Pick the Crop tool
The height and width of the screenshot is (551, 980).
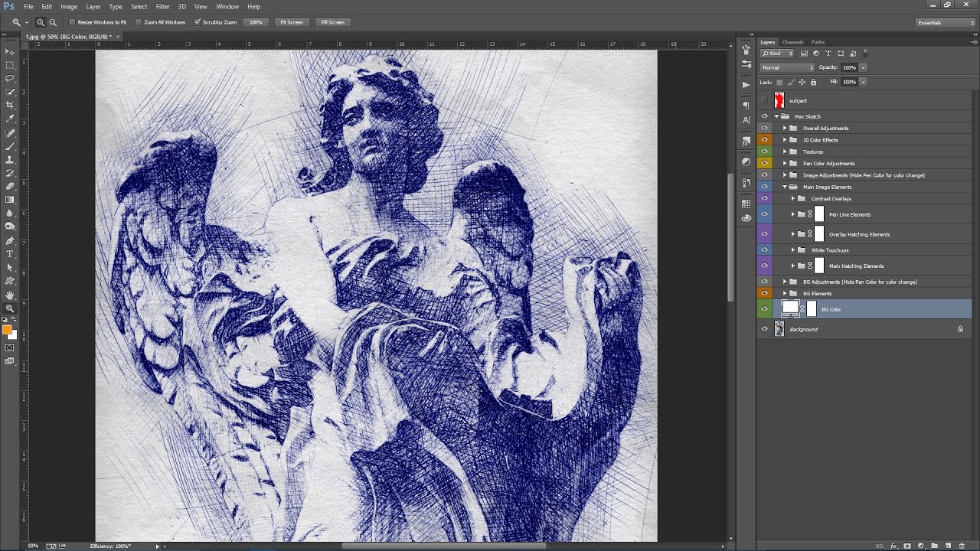[x=10, y=105]
